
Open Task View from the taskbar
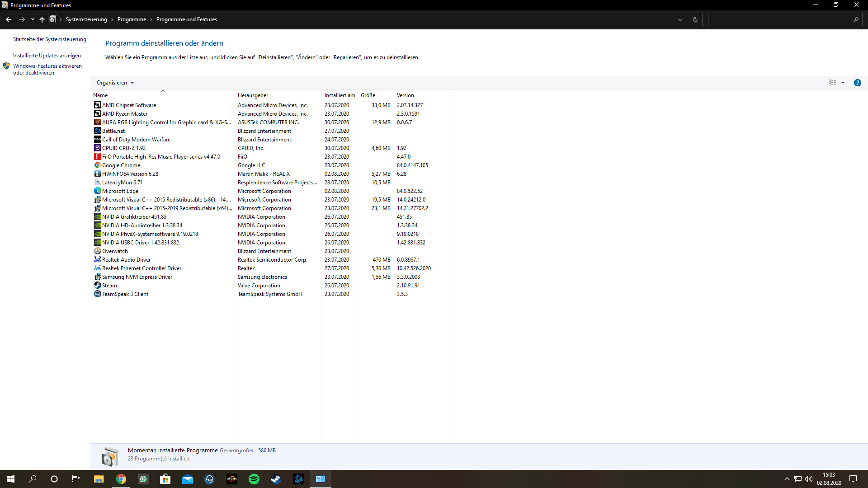76,479
